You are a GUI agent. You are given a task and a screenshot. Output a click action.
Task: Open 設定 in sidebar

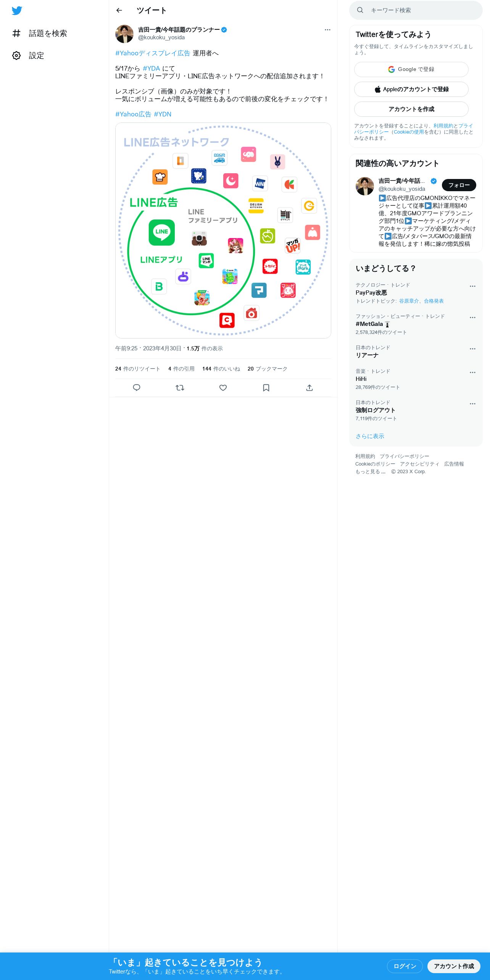click(28, 56)
